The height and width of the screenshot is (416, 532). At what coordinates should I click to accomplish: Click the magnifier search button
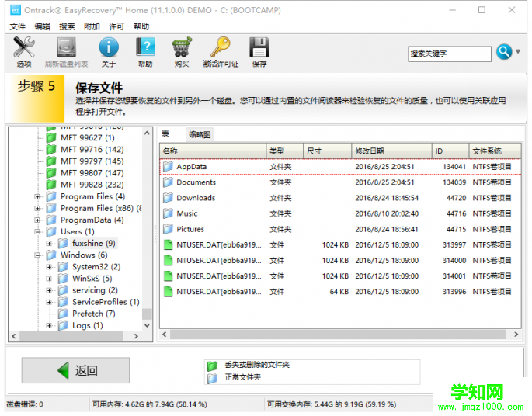(504, 52)
